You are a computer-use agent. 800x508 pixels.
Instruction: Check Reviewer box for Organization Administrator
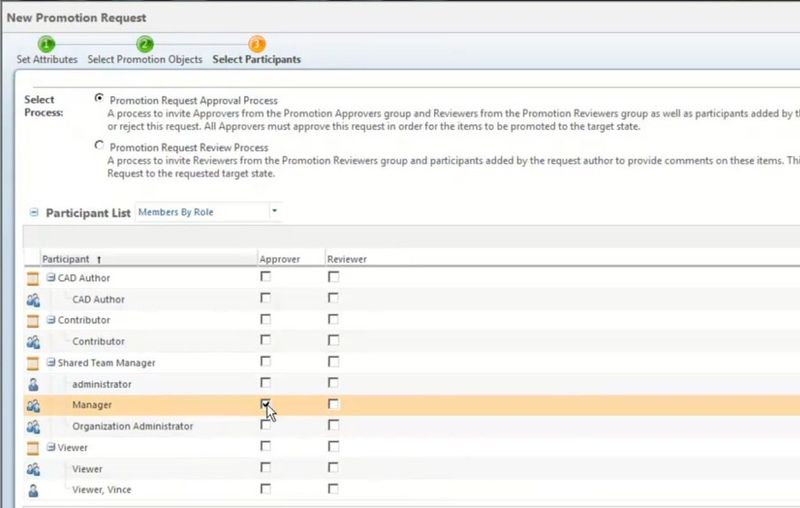click(333, 425)
